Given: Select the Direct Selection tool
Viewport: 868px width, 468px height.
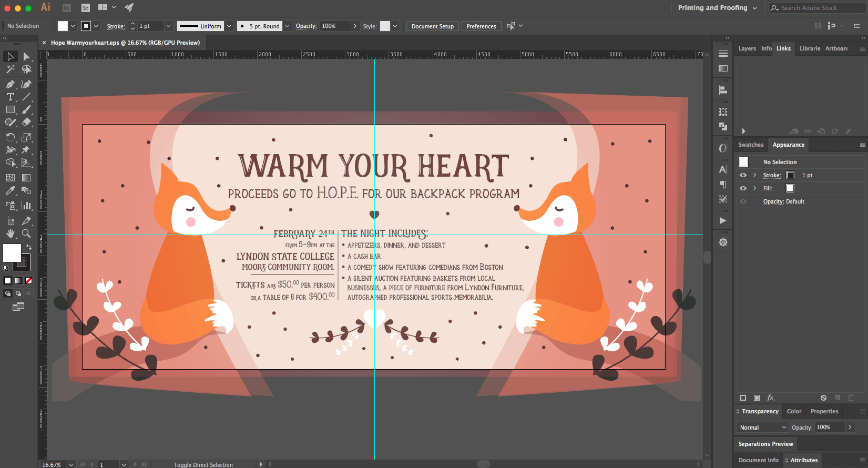Looking at the screenshot, I should point(26,56).
